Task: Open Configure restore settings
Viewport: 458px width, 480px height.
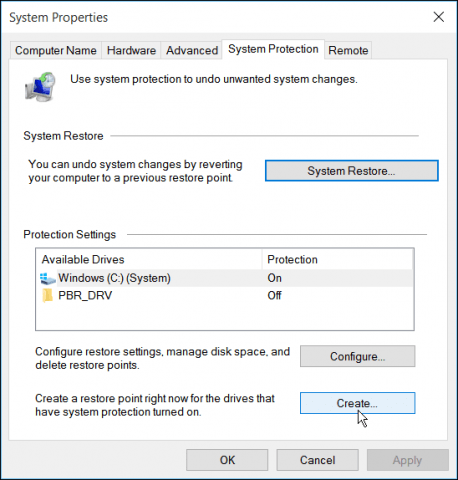Action: [358, 356]
